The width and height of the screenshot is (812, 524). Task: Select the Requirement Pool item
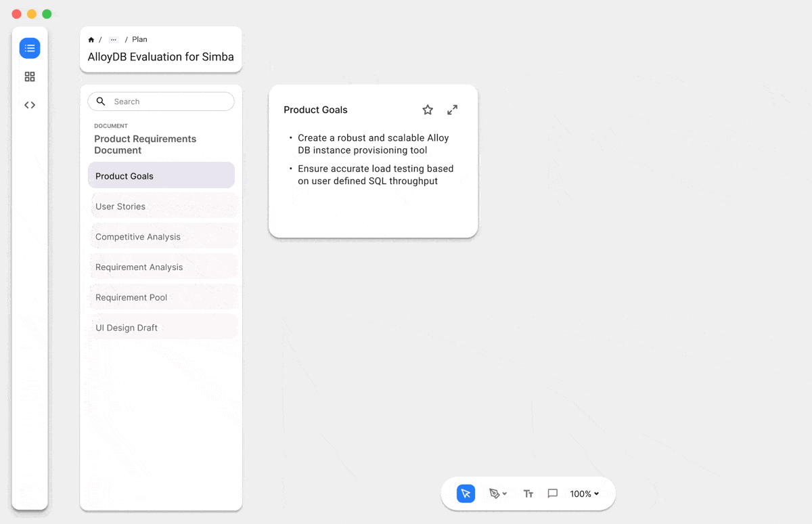161,297
